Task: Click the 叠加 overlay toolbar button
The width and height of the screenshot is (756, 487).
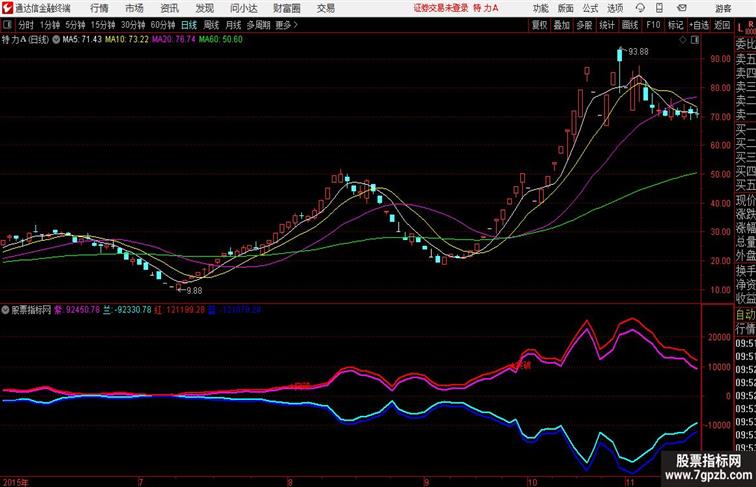Action: tap(562, 25)
